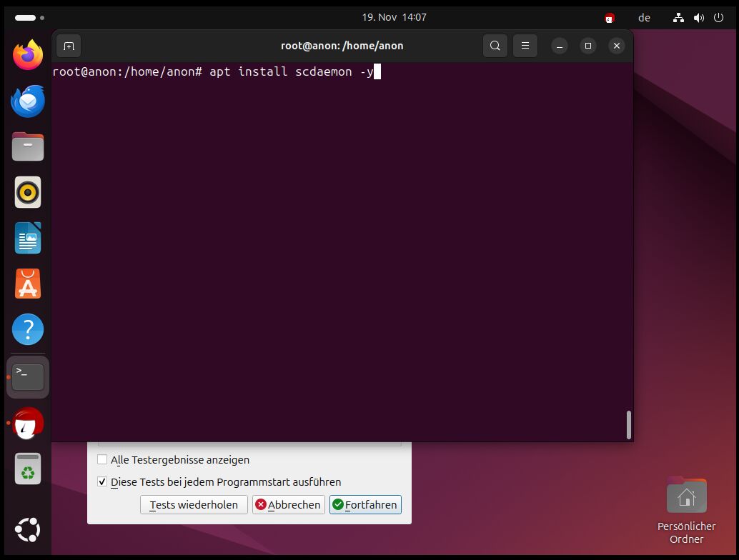Open the clock and calendar menu
Image resolution: width=739 pixels, height=560 pixels.
[x=394, y=17]
